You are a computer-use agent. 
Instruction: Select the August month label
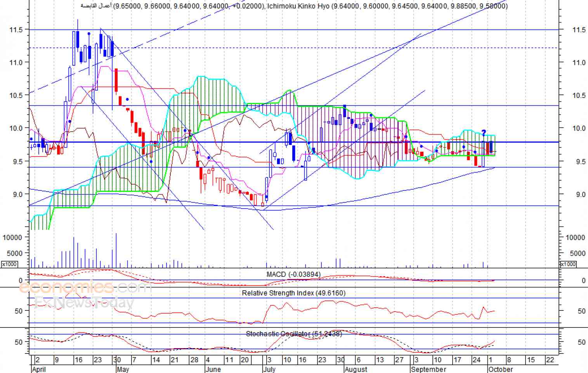pyautogui.click(x=356, y=369)
